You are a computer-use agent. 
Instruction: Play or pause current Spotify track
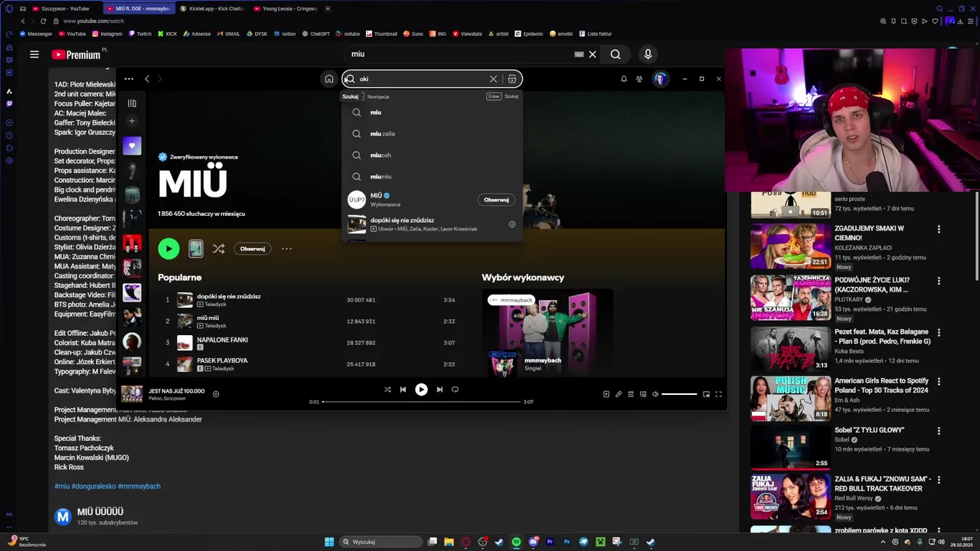click(421, 390)
